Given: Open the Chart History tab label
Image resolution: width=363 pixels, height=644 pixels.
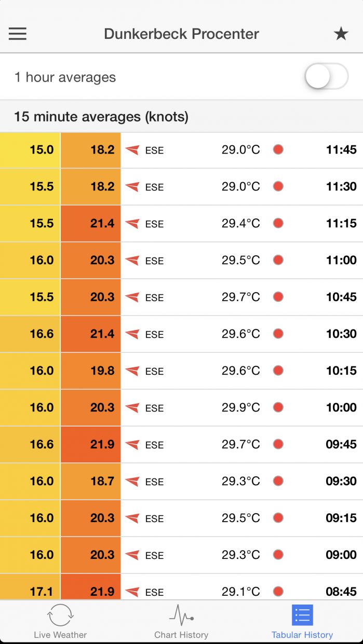Looking at the screenshot, I should 181,635.
